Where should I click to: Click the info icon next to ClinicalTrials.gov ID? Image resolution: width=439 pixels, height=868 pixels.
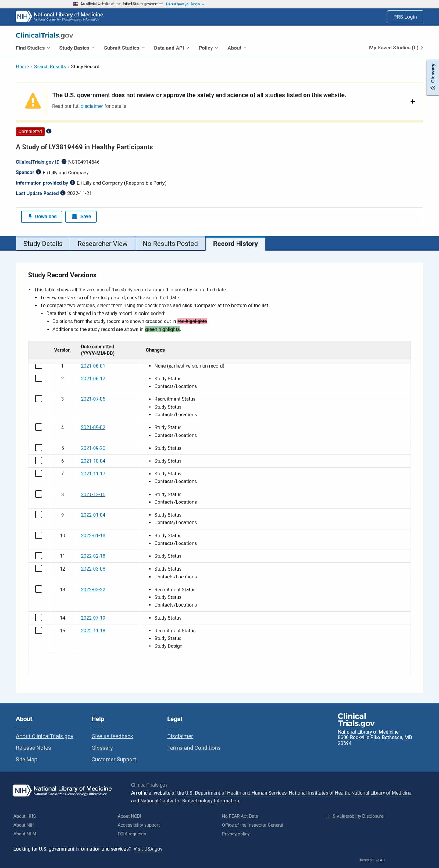tap(64, 162)
